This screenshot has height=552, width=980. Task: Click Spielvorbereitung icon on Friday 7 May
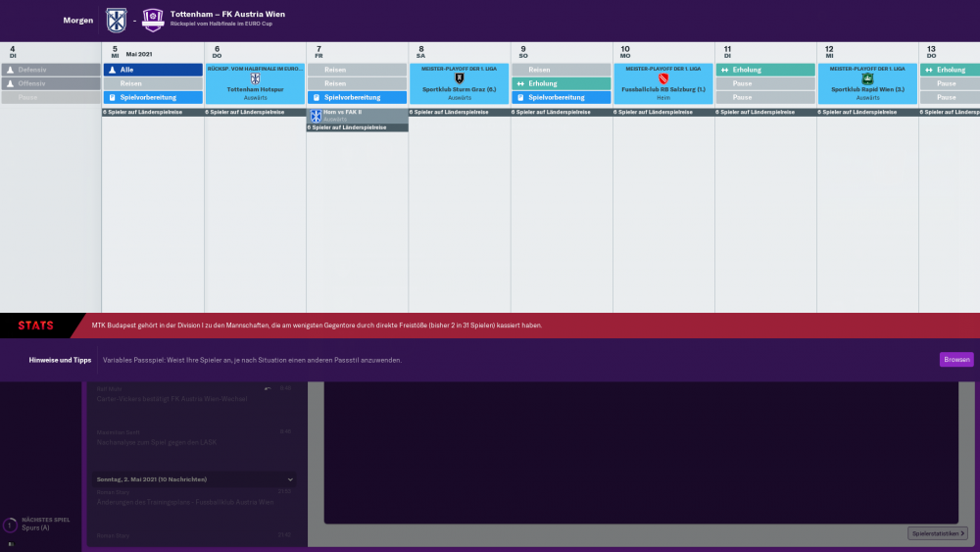(x=317, y=97)
